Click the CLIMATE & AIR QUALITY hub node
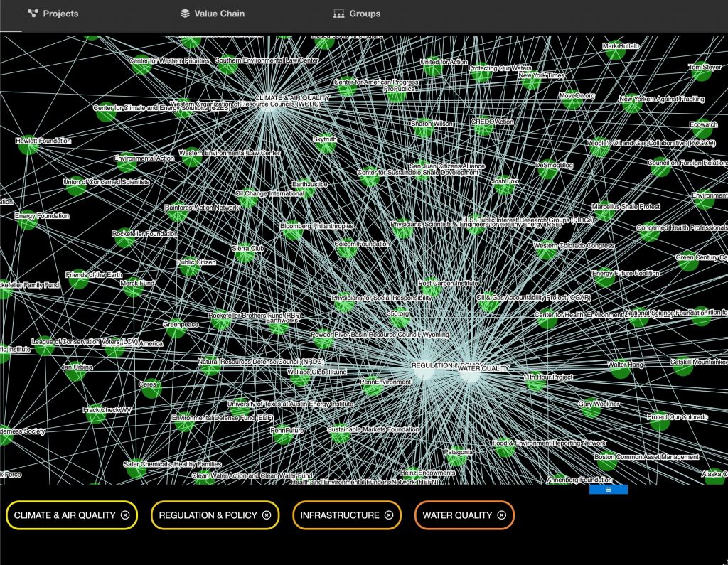728x565 pixels. pos(268,104)
